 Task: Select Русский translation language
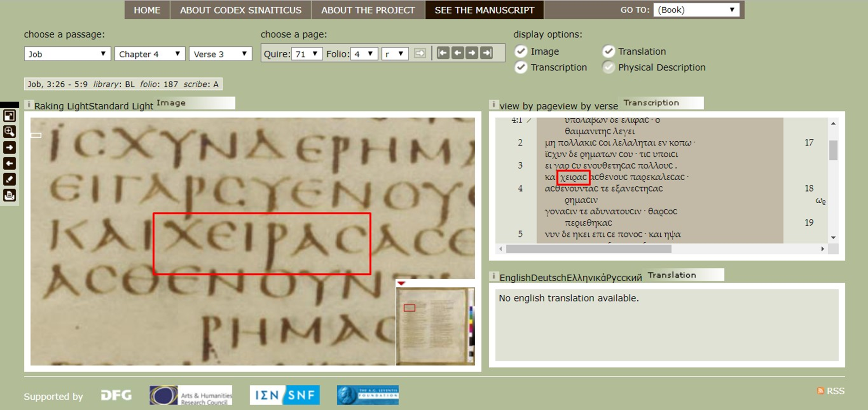pyautogui.click(x=624, y=277)
